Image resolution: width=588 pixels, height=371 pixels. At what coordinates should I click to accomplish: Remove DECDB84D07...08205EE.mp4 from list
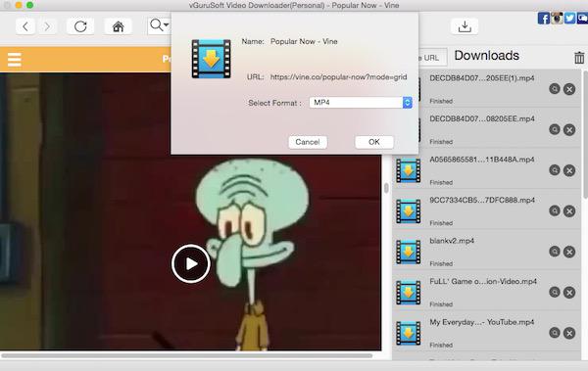[x=569, y=129]
